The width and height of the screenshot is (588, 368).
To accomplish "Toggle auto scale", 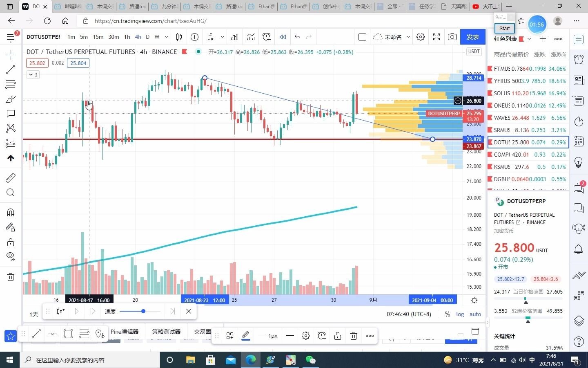I will pos(475,314).
